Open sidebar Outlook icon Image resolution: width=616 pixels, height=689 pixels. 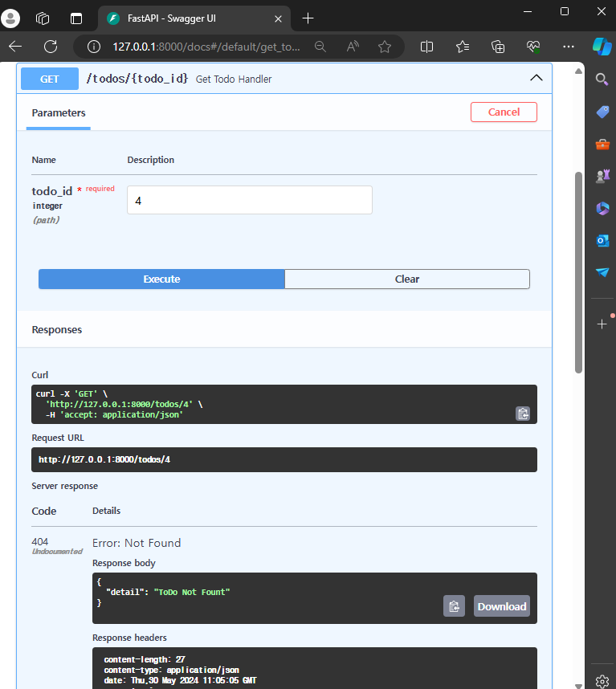tap(602, 240)
